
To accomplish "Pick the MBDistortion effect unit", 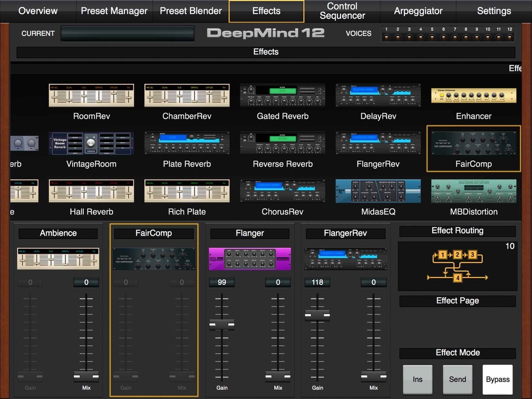I will coord(473,191).
